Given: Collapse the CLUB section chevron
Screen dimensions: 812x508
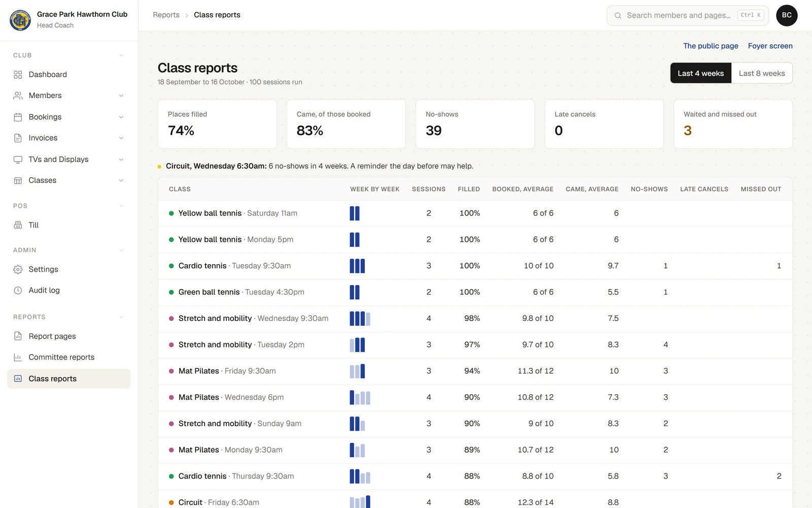Looking at the screenshot, I should pyautogui.click(x=121, y=55).
